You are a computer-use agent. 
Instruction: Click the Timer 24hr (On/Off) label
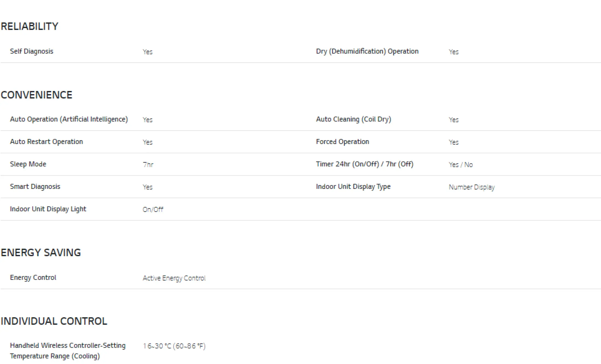pyautogui.click(x=364, y=164)
